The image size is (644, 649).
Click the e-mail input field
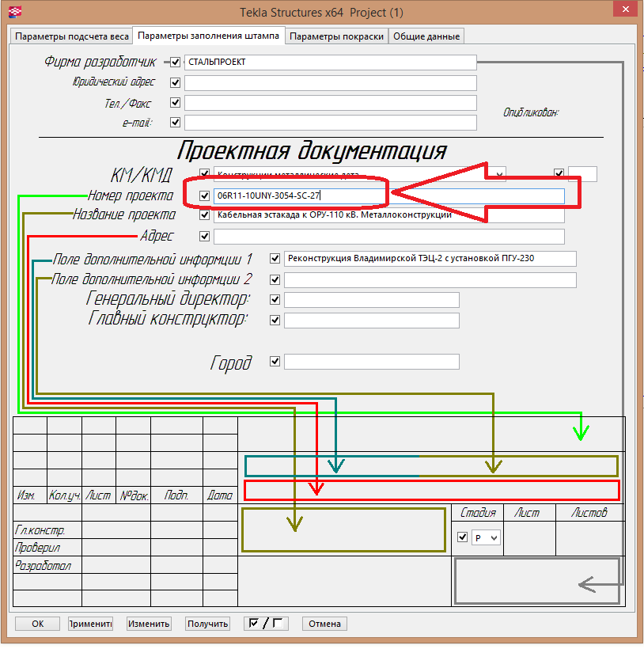tap(331, 123)
